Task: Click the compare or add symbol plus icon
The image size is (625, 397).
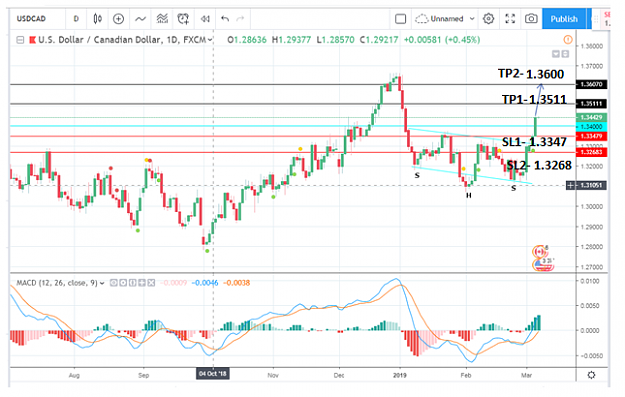Action: [x=118, y=19]
